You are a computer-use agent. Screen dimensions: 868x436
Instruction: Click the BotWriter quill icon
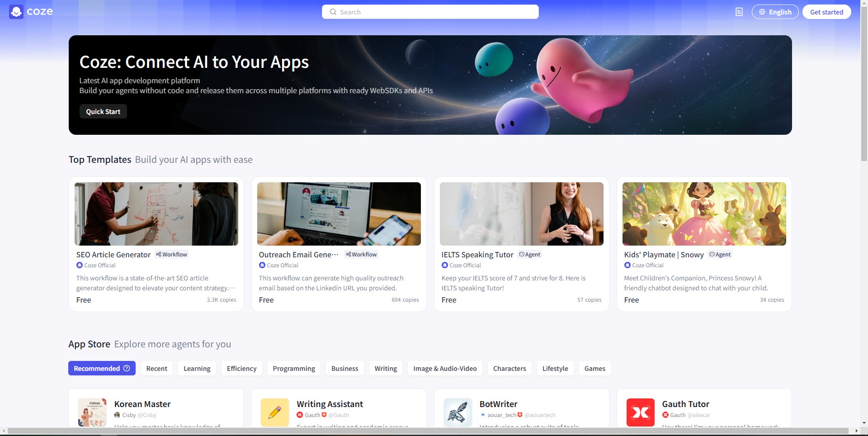[x=458, y=412]
